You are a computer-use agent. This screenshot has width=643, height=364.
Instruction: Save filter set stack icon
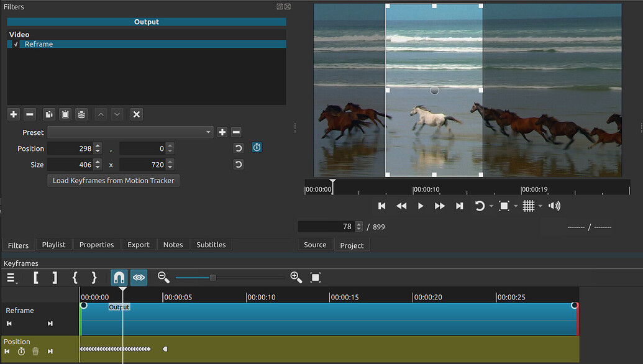[81, 114]
